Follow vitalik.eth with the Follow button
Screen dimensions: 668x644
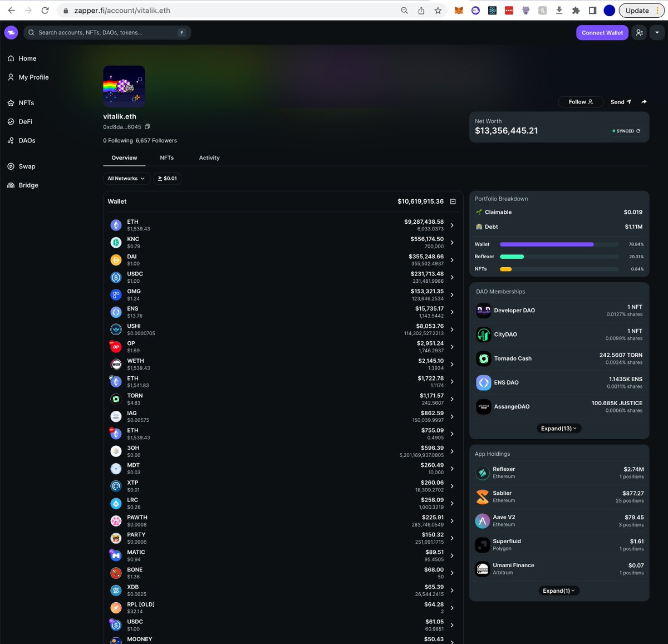pyautogui.click(x=581, y=102)
